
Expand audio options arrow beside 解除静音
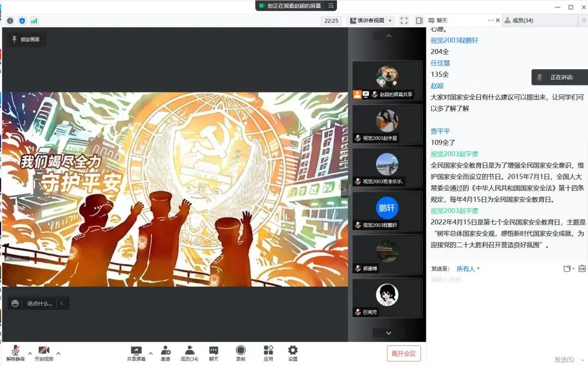click(30, 353)
